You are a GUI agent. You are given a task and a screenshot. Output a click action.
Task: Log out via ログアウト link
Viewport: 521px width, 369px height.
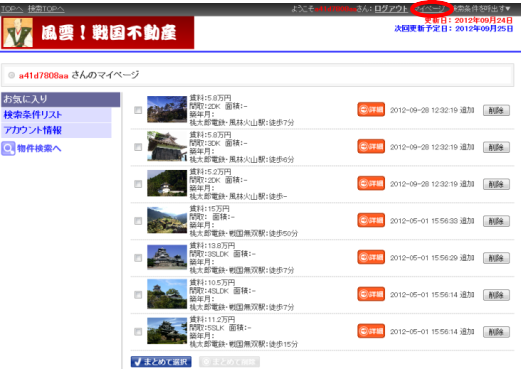(x=391, y=9)
